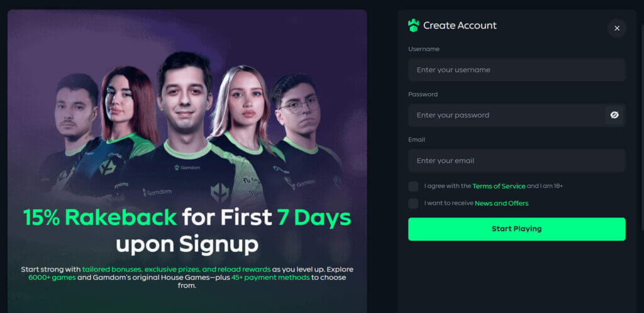Click the 45+ payment methods highlighted text
The width and height of the screenshot is (644, 313).
pyautogui.click(x=270, y=278)
